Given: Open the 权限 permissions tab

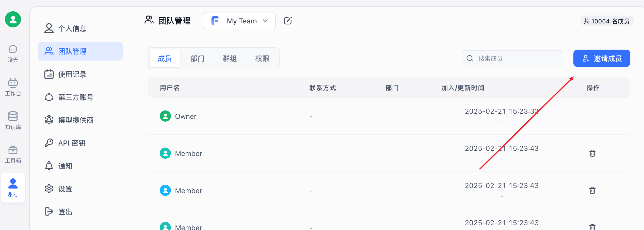Looking at the screenshot, I should (x=262, y=59).
